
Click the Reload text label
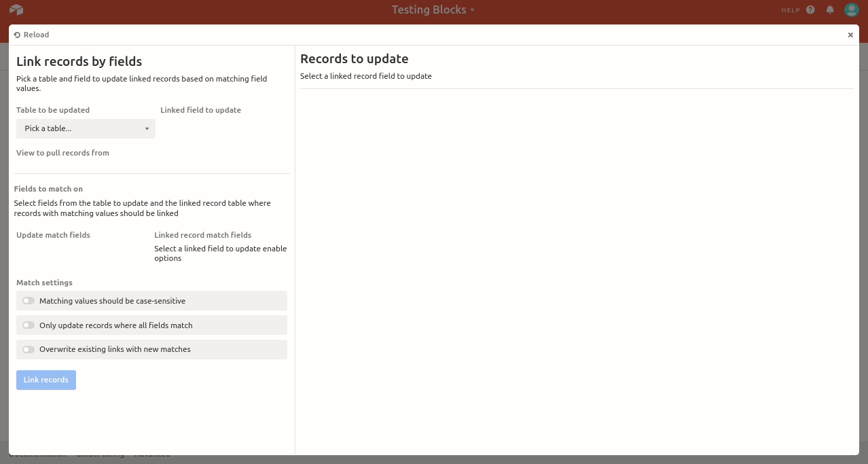pos(36,35)
